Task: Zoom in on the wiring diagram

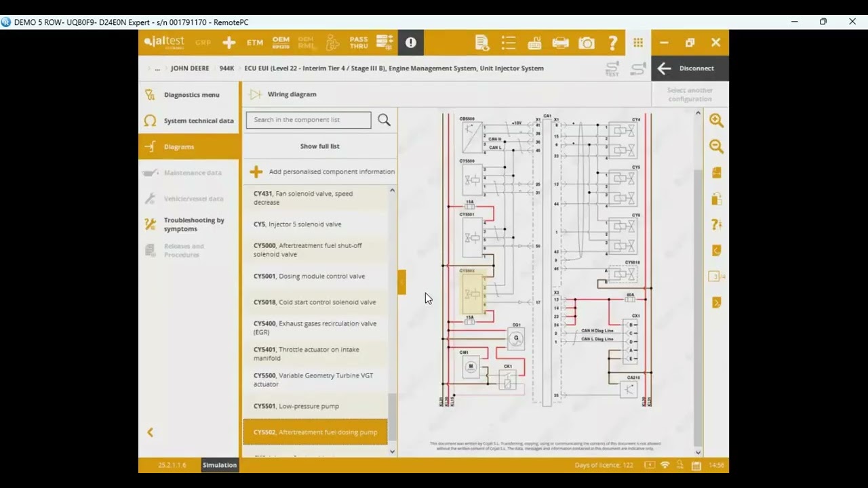Action: pyautogui.click(x=716, y=121)
